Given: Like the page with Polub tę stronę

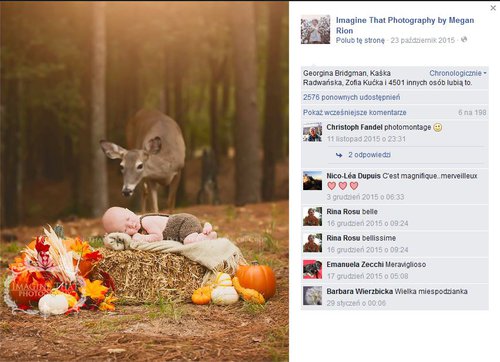Looking at the screenshot, I should (360, 40).
